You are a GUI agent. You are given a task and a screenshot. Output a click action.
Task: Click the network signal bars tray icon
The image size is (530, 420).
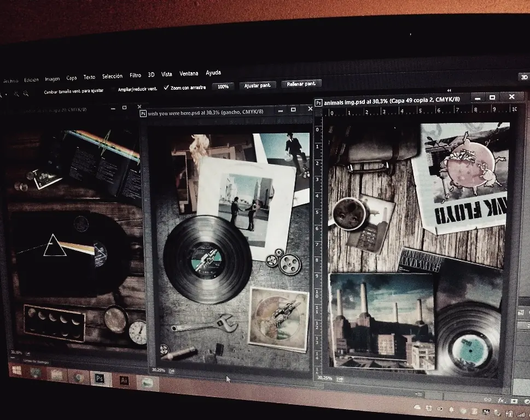[x=521, y=414]
